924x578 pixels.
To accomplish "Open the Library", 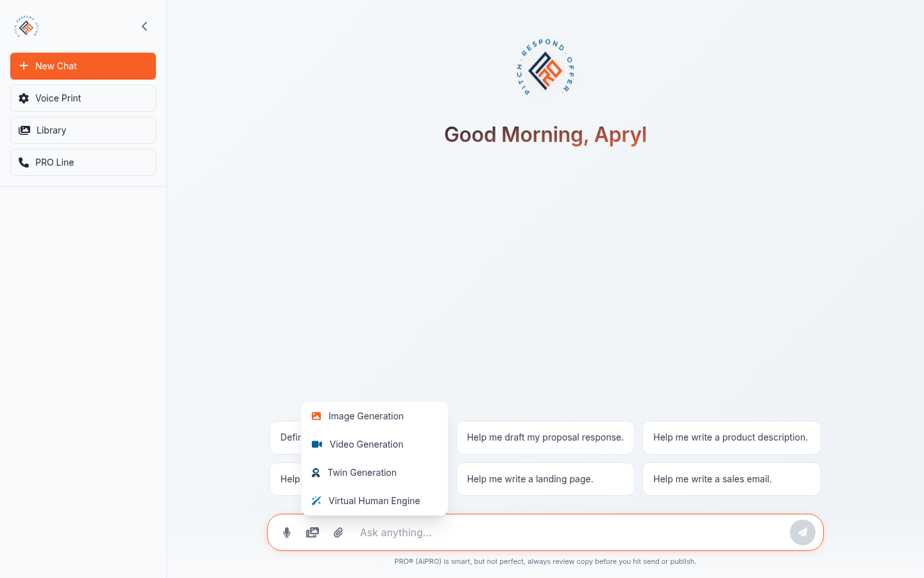I will point(83,130).
